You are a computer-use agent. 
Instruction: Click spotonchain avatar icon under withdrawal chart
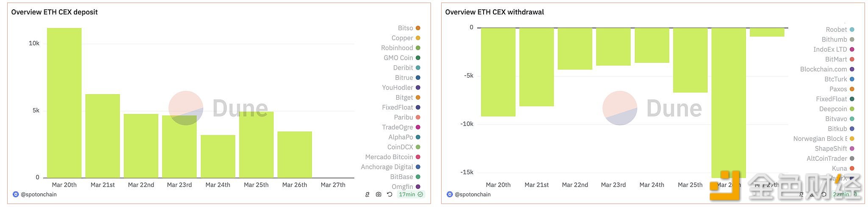(450, 195)
